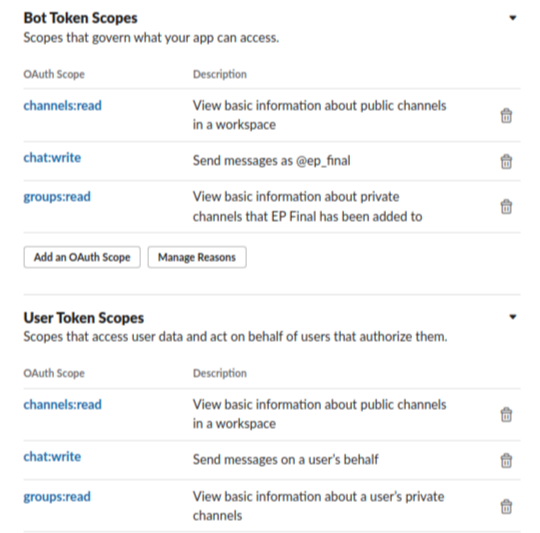Screen dimensions: 540x533
Task: Trash the user channels:read scope
Action: (x=506, y=414)
